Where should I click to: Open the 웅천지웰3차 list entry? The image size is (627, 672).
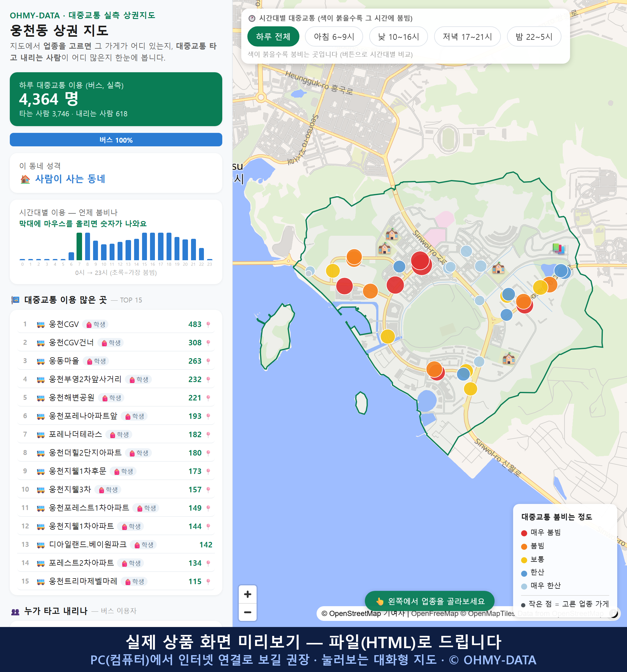coord(116,490)
